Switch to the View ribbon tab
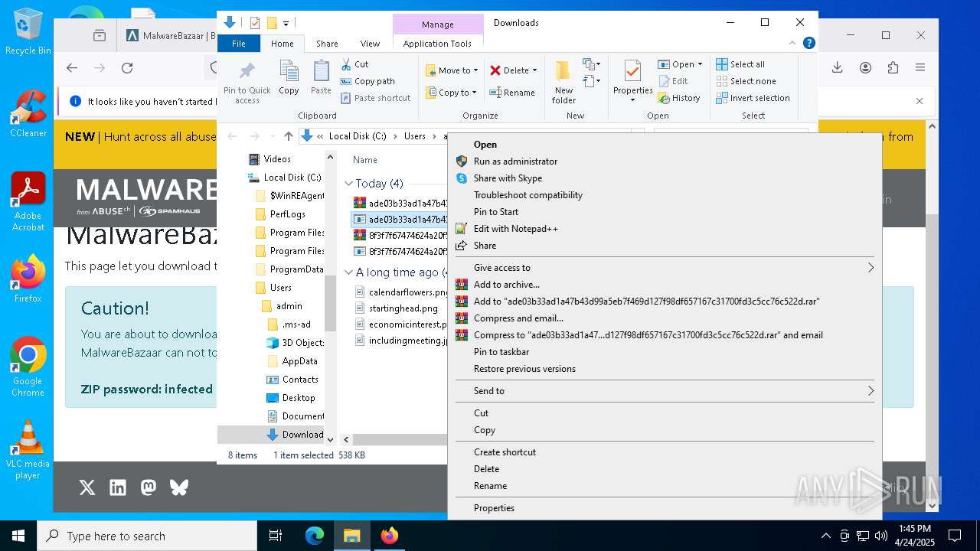The width and height of the screenshot is (980, 551). click(370, 44)
